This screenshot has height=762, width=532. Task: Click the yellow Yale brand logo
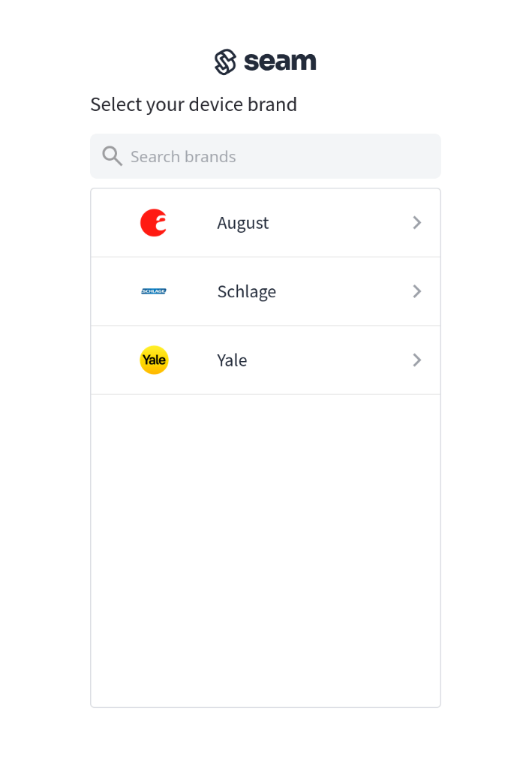(x=154, y=360)
